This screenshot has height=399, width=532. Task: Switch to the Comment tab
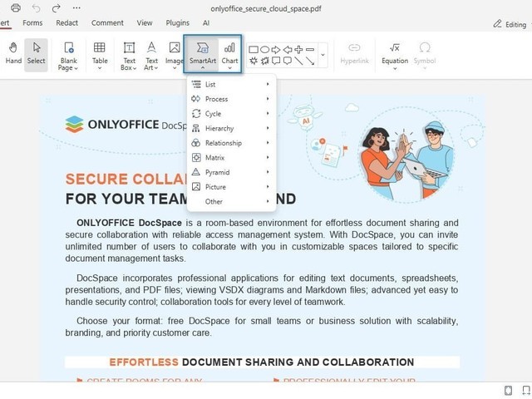(x=107, y=23)
